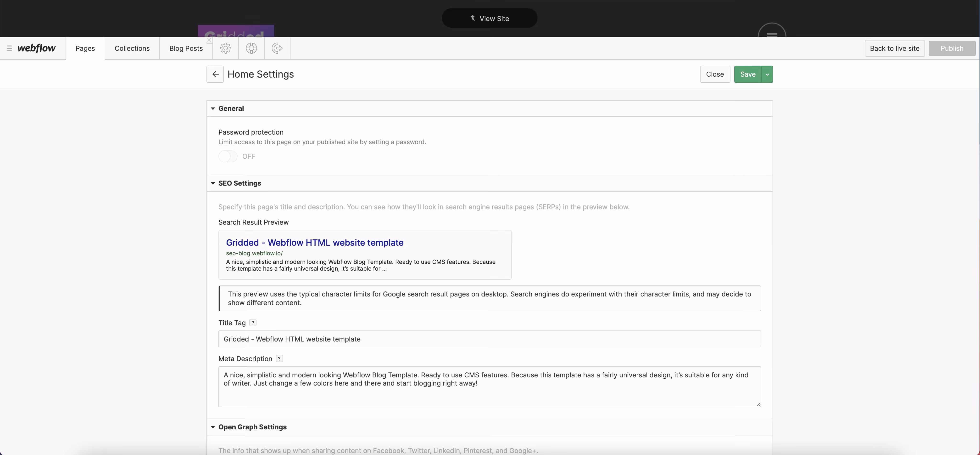The height and width of the screenshot is (455, 980).
Task: Click the webflow logo
Action: 37,48
